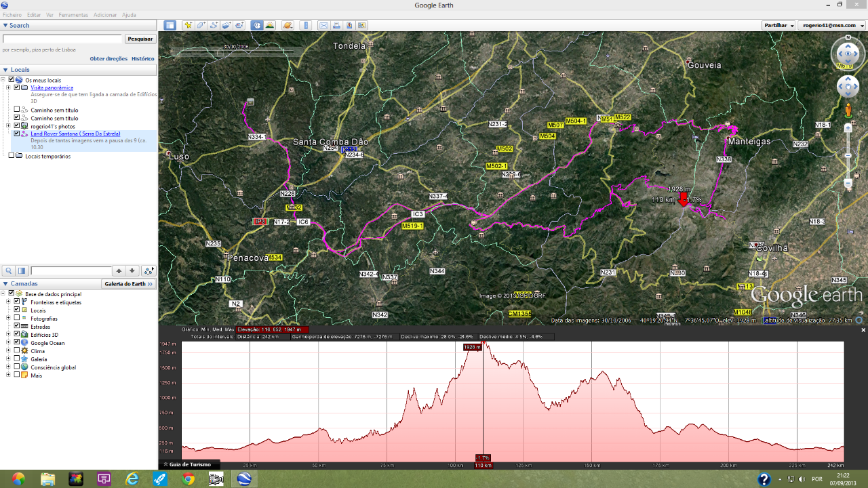868x488 pixels.
Task: Select the Add Polygon tool
Action: tap(201, 26)
